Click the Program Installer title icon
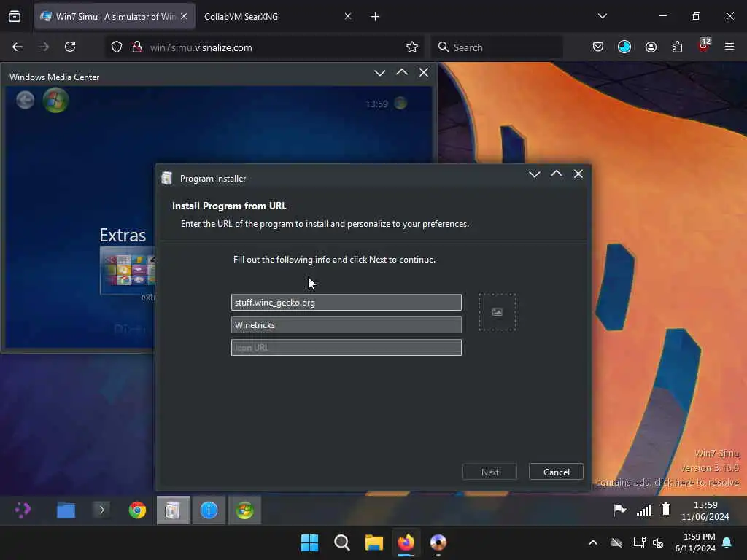Viewport: 747px width, 560px height. (x=167, y=179)
